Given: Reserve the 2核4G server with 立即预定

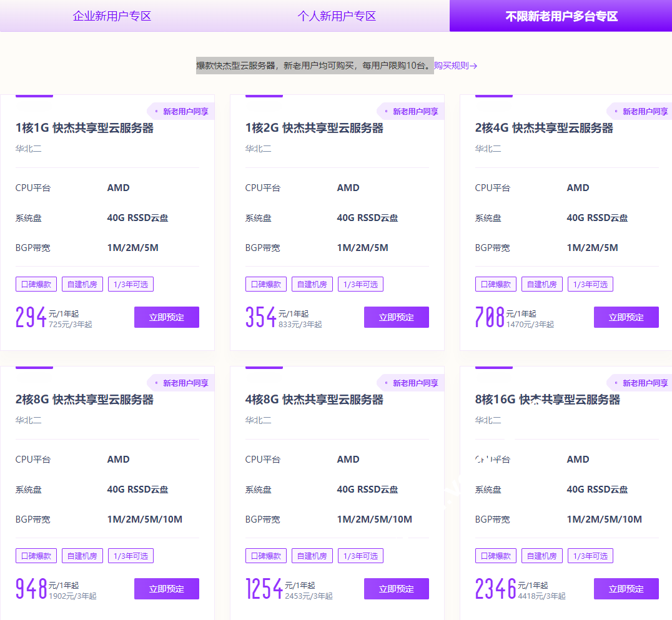Looking at the screenshot, I should click(x=626, y=317).
